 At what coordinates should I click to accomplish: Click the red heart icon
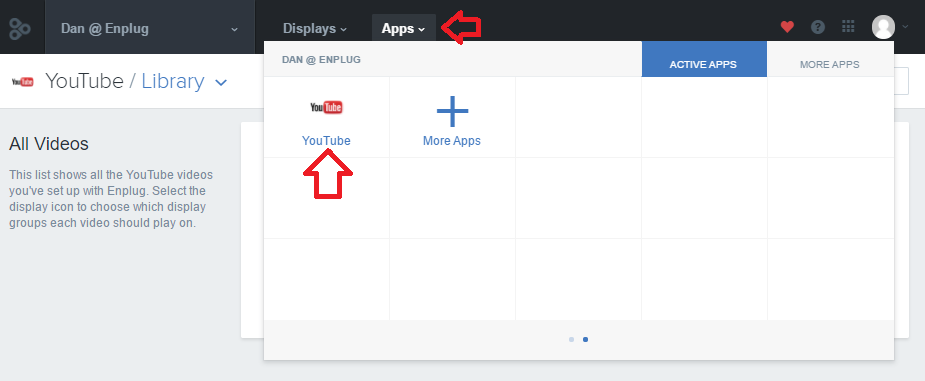787,27
